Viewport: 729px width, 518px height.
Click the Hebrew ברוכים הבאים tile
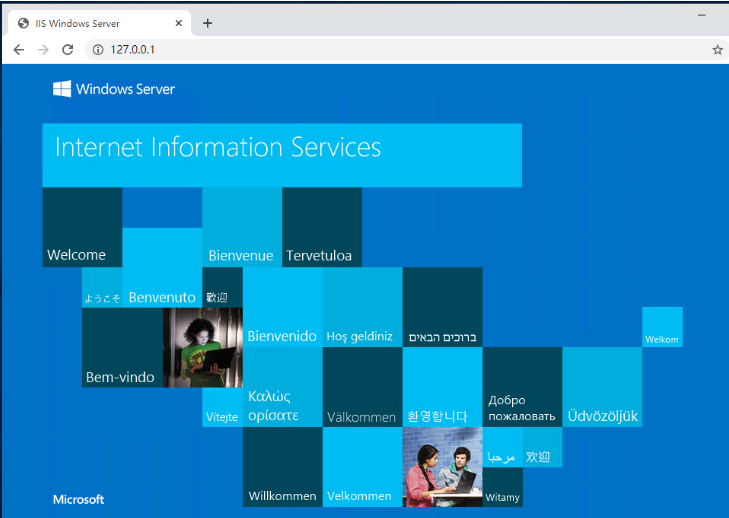443,307
